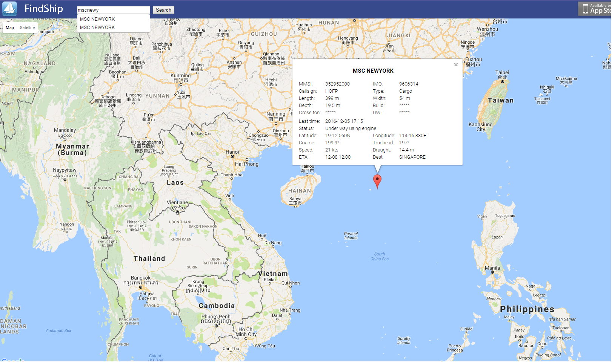
Task: Click the Thailand country label
Action: click(x=149, y=259)
